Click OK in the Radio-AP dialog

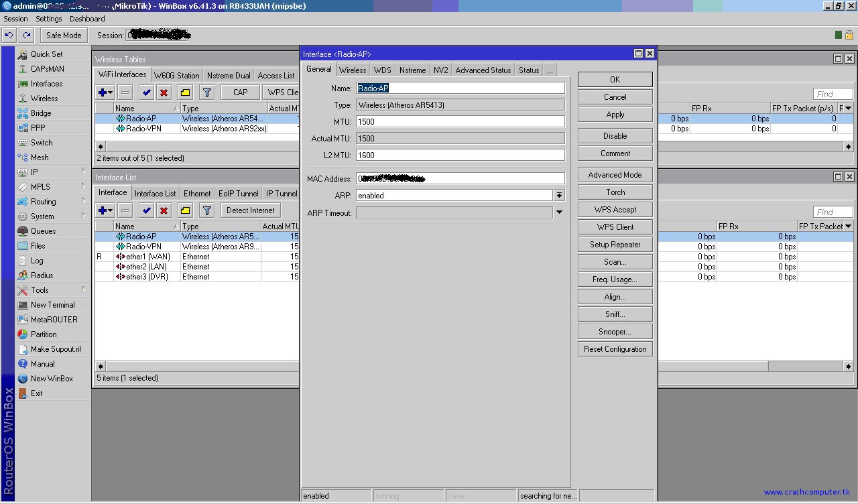click(615, 79)
